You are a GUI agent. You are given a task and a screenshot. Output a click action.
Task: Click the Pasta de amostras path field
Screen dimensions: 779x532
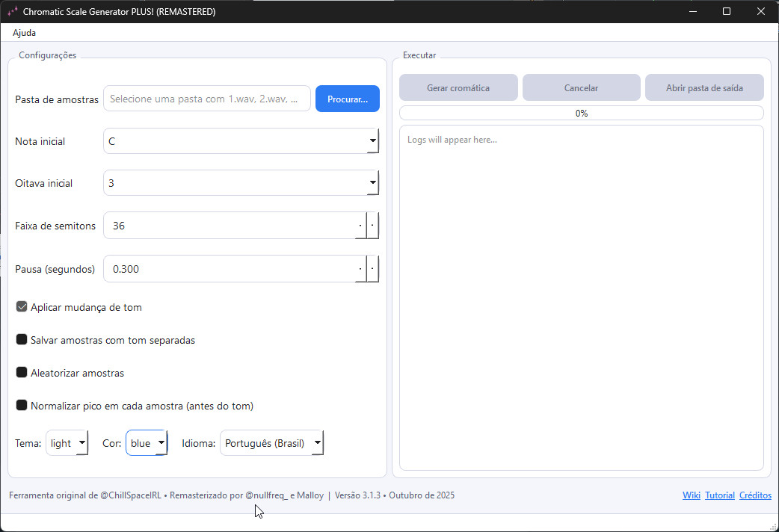pos(207,99)
